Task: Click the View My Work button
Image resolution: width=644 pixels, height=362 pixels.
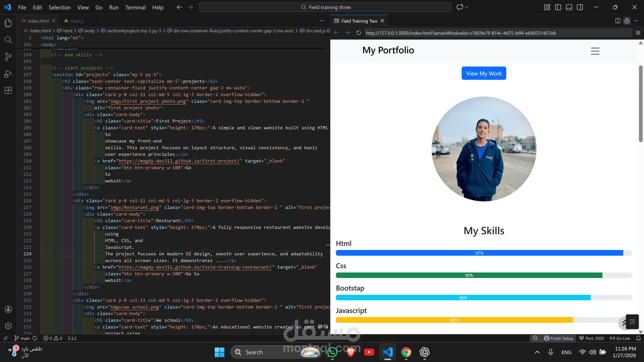Action: click(484, 73)
